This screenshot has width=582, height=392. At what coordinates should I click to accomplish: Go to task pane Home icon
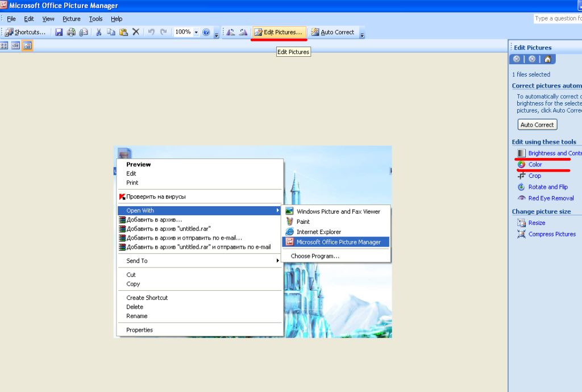point(547,59)
